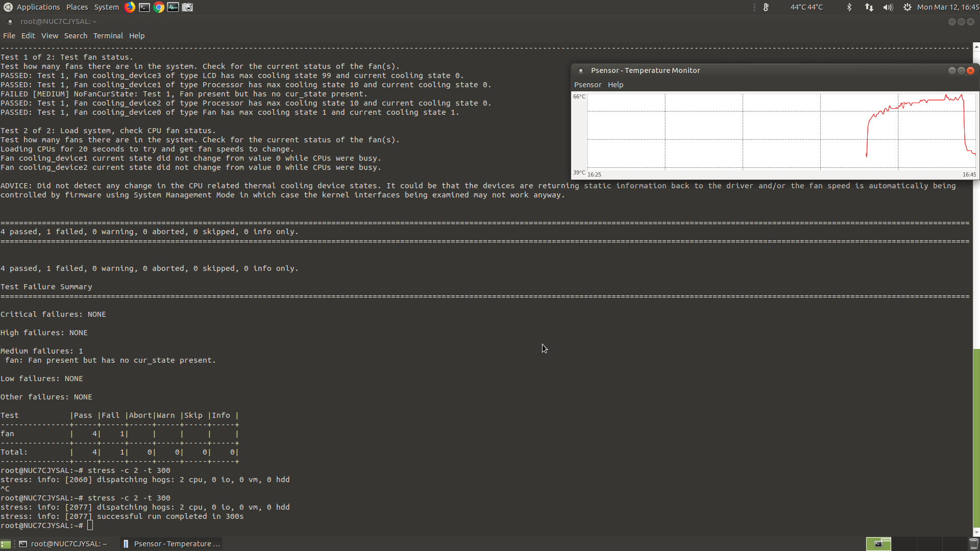Open the system monitor launcher icon

(173, 7)
